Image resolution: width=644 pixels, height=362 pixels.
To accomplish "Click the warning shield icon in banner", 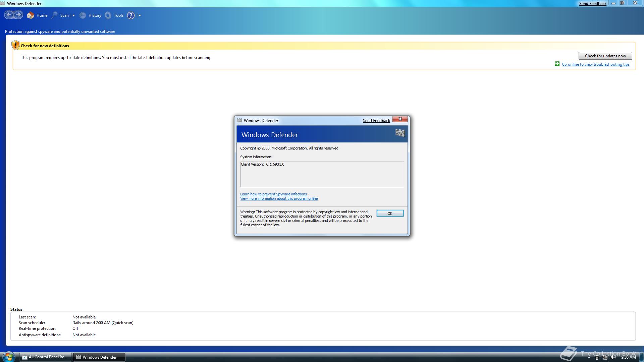I will [x=15, y=45].
